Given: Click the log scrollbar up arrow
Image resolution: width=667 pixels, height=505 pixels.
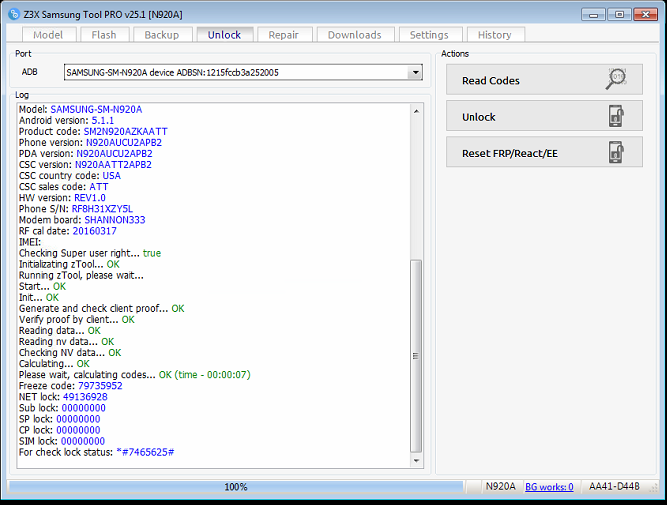Looking at the screenshot, I should (416, 111).
